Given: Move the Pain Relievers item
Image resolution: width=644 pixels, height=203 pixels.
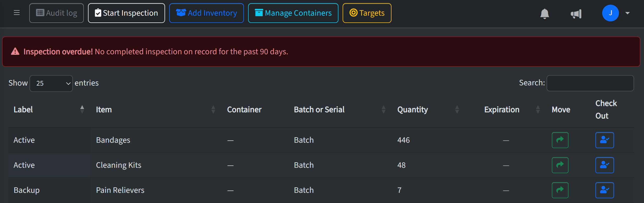Looking at the screenshot, I should [x=560, y=190].
